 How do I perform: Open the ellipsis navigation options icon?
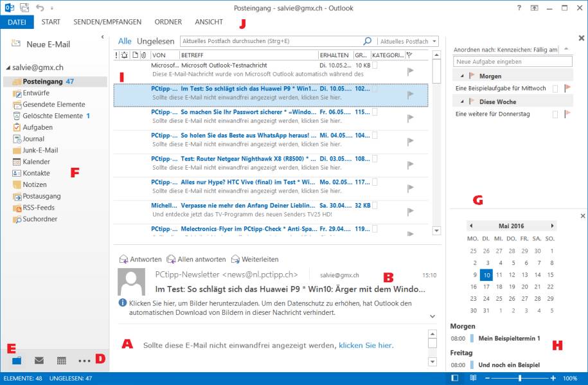click(84, 361)
